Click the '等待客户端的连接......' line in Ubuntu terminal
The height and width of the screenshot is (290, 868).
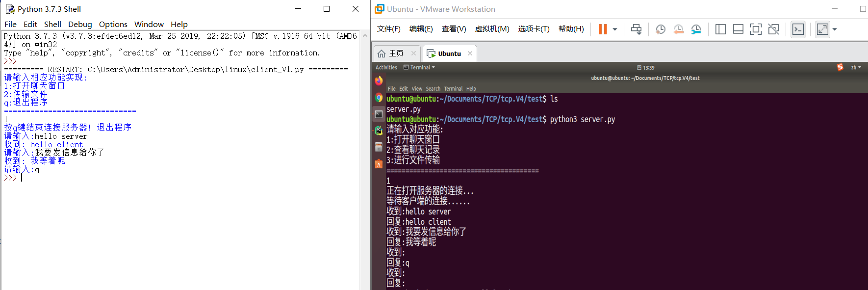[x=428, y=201]
